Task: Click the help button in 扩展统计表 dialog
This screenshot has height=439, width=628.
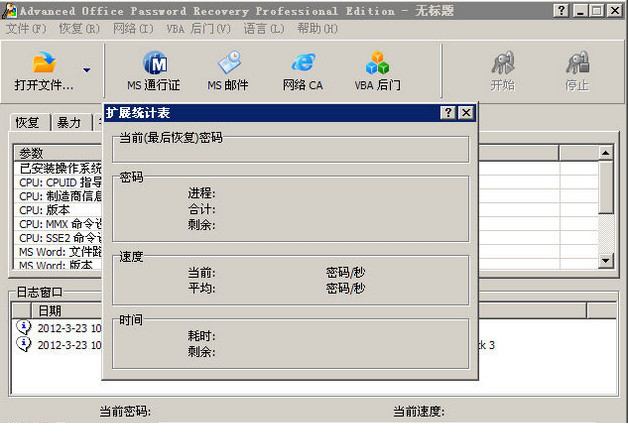Action: pos(448,113)
